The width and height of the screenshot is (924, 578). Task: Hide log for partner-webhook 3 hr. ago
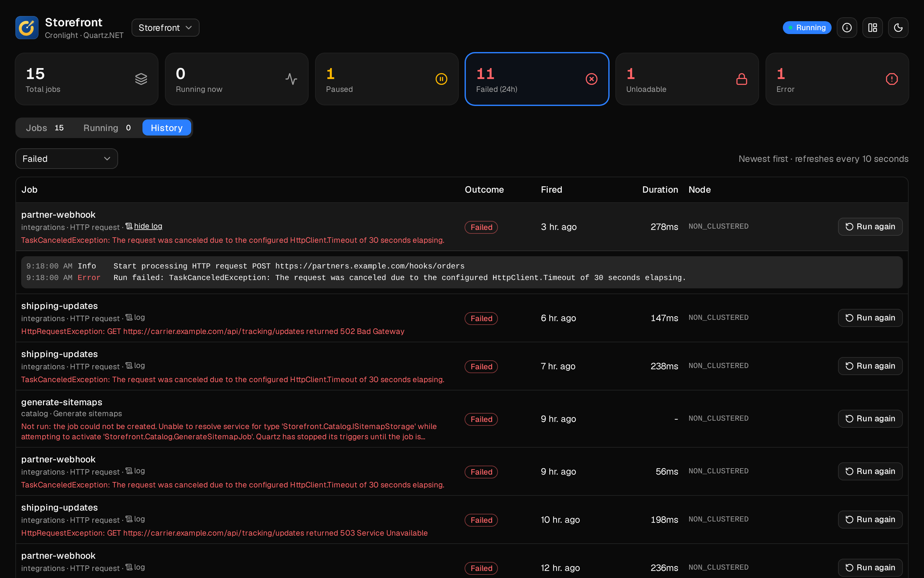click(144, 226)
